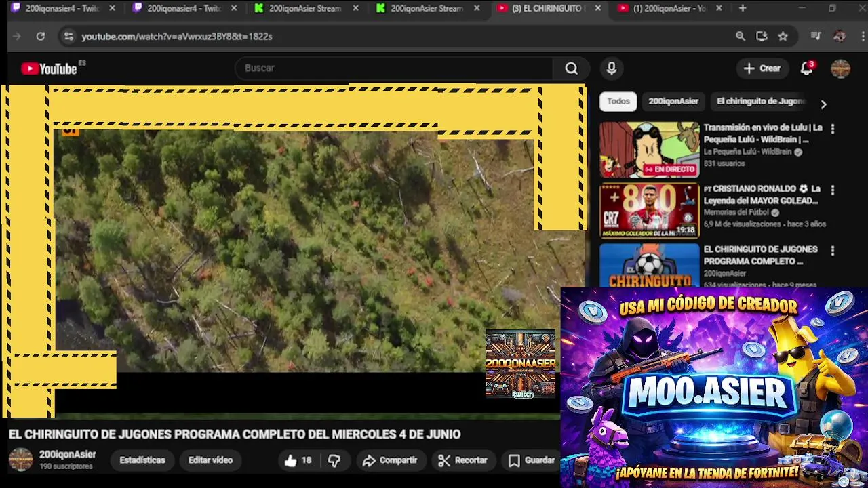Open Cristiano Ronaldo CR7 video thumbnail
868x488 pixels.
tap(649, 211)
